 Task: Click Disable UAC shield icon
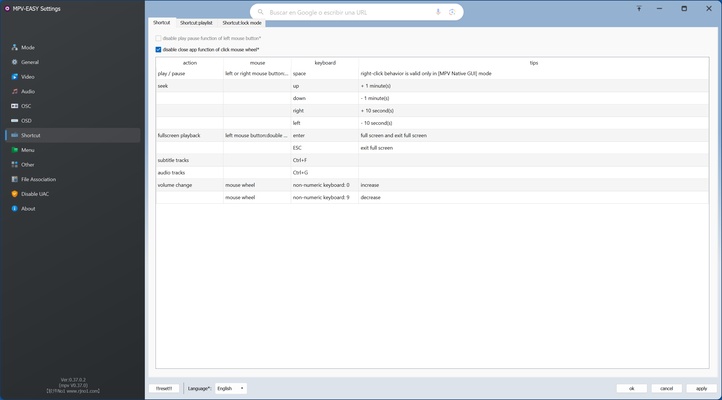click(14, 194)
